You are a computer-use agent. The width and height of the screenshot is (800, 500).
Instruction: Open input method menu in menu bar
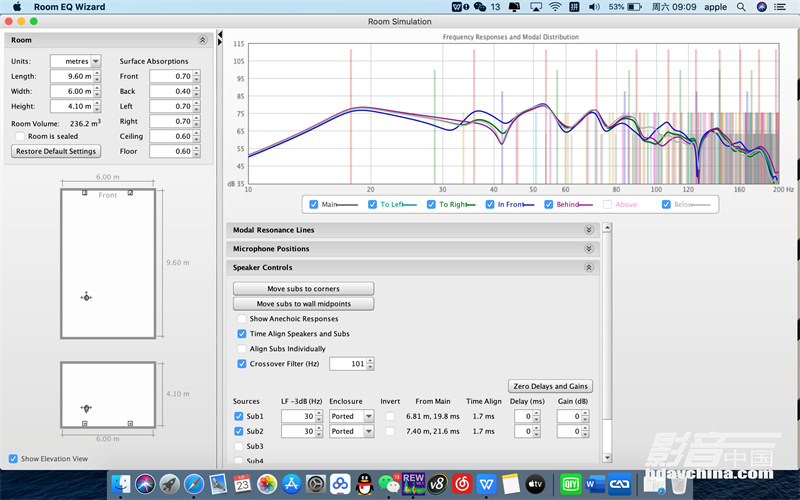click(574, 7)
